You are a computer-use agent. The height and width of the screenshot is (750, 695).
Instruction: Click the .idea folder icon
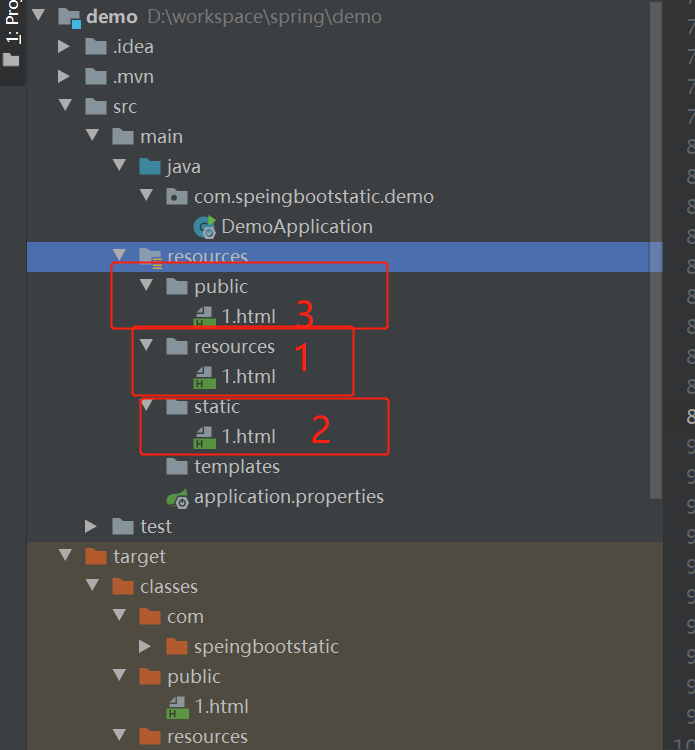96,47
